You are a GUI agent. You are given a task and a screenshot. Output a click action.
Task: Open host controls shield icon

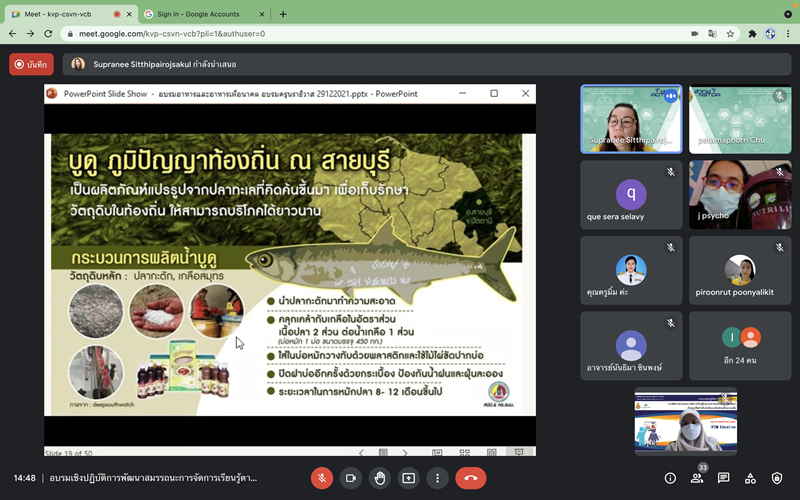tap(778, 478)
